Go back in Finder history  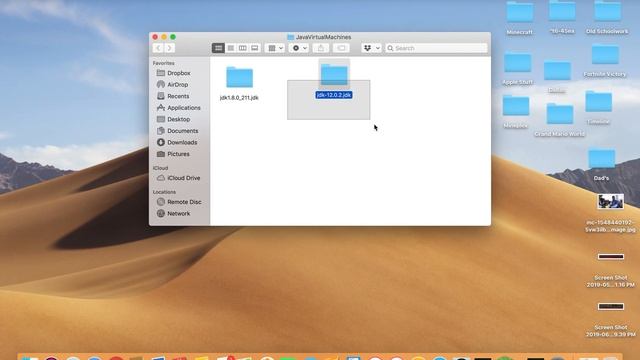point(158,48)
